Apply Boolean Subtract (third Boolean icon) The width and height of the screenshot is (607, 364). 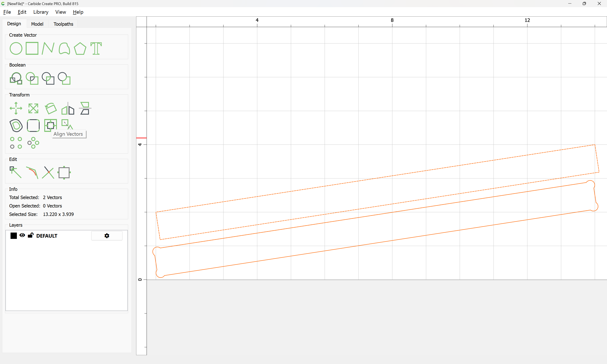tap(48, 78)
